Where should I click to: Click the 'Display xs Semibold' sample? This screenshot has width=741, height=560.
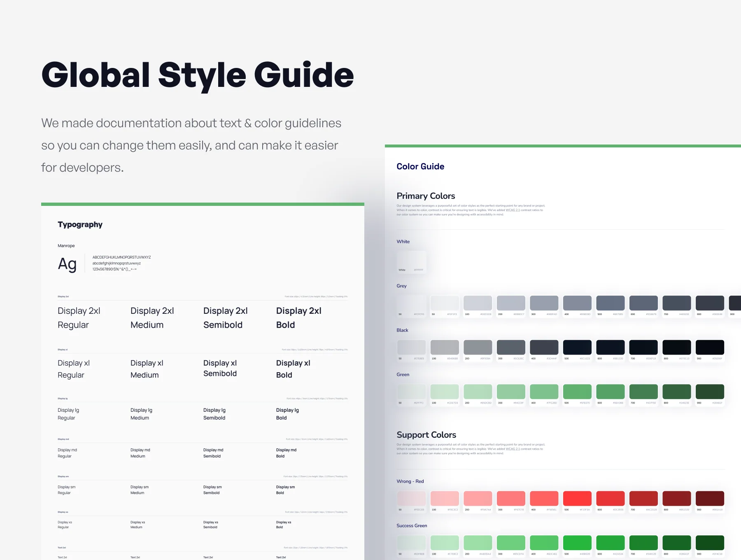211,525
